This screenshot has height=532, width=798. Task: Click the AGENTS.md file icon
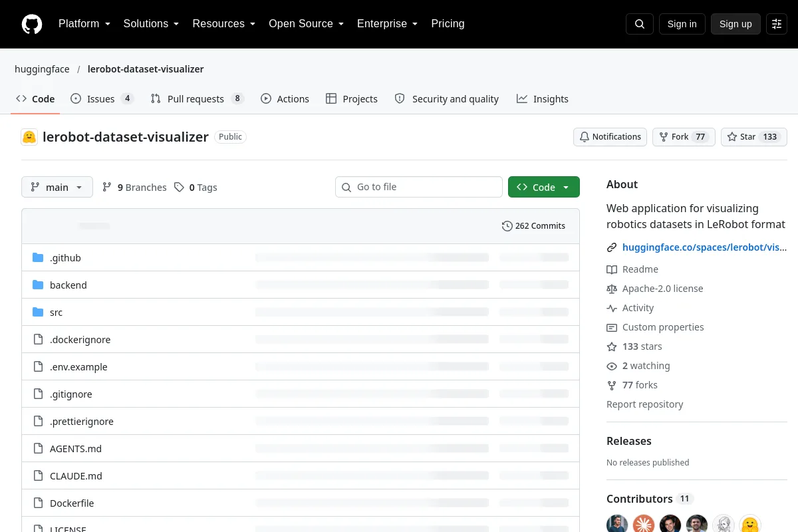(x=38, y=448)
